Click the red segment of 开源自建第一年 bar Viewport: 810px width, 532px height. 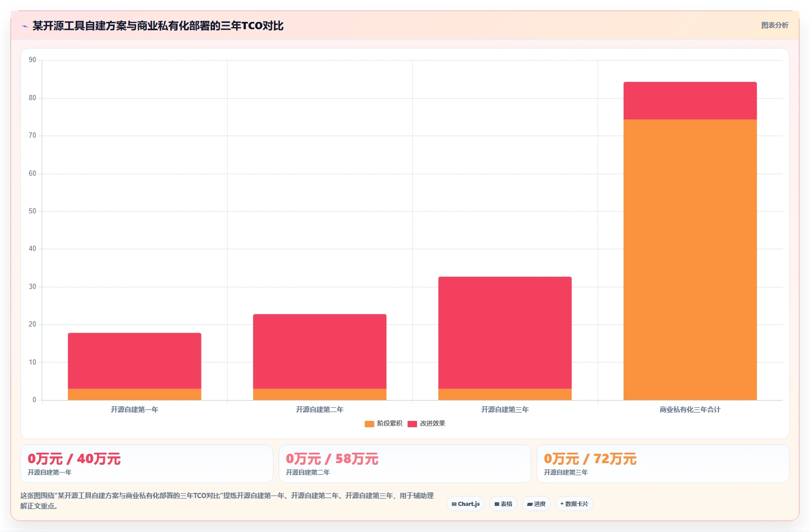click(x=135, y=361)
